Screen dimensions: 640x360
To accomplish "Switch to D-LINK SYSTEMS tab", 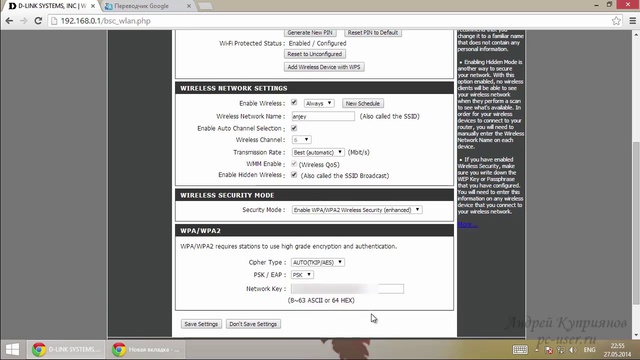I will tap(51, 6).
